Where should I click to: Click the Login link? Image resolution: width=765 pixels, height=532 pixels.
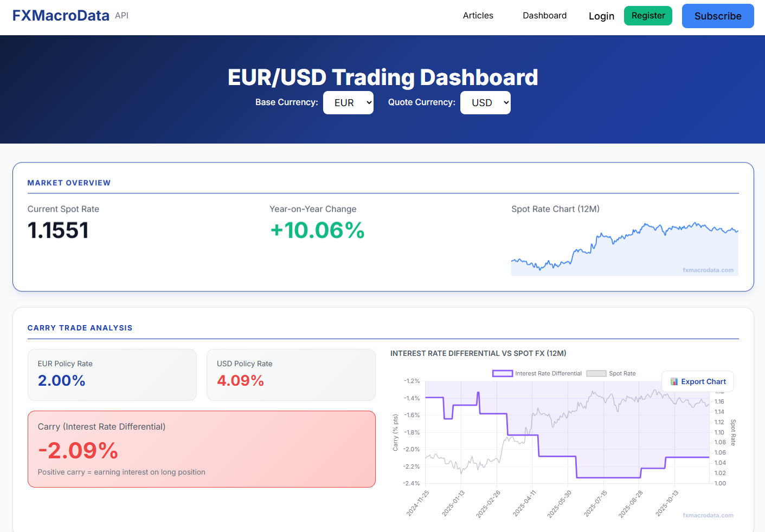pos(601,16)
